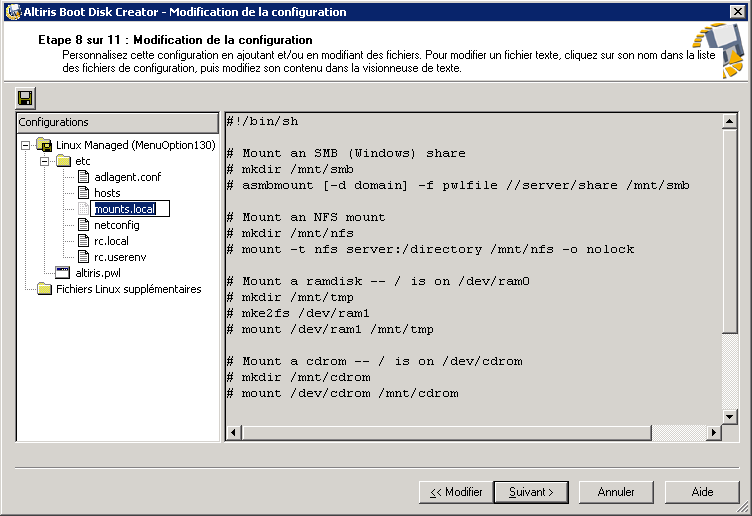
Task: Click the << Modifier button
Action: (456, 492)
